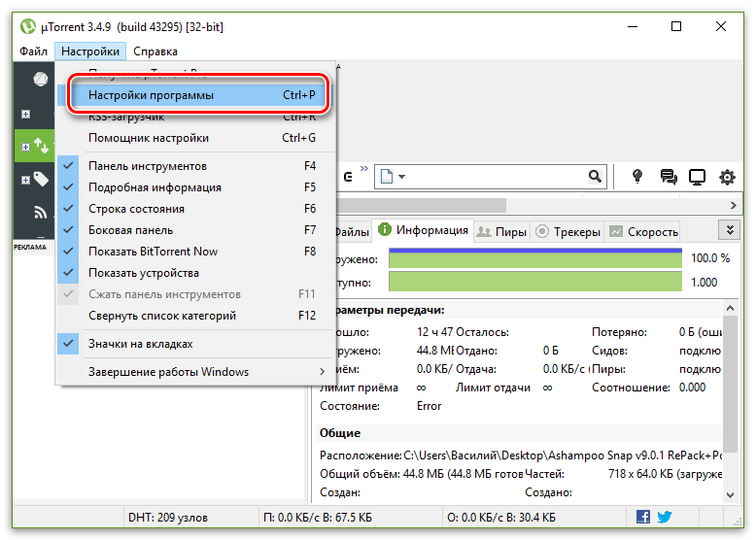756x540 pixels.
Task: Click the light bulb tips icon
Action: click(637, 177)
